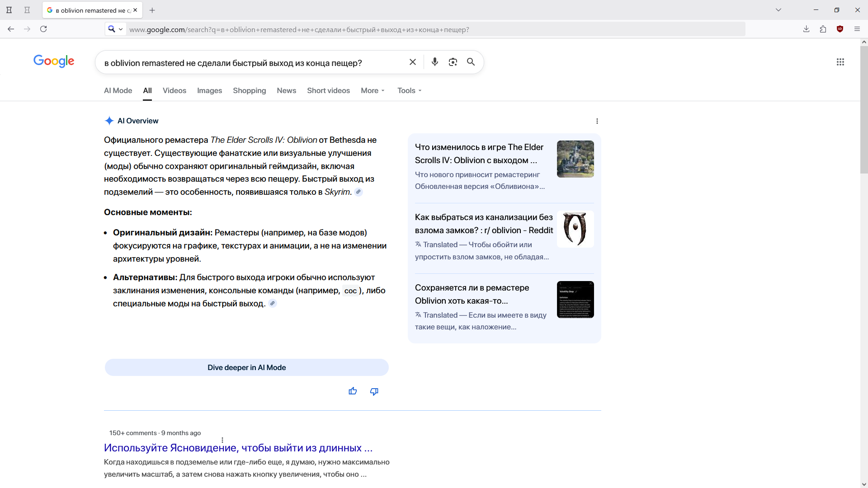This screenshot has width=868, height=488.
Task: Open the Используйте Ясновидение result link
Action: [238, 448]
